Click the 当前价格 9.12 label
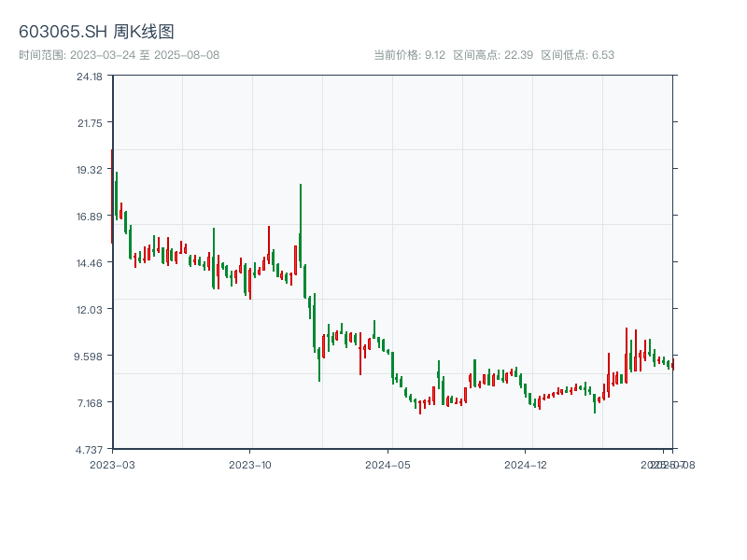The height and width of the screenshot is (560, 747). click(409, 55)
